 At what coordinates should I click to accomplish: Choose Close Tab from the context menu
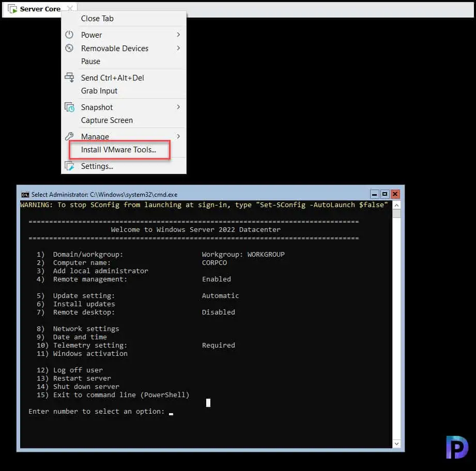97,19
